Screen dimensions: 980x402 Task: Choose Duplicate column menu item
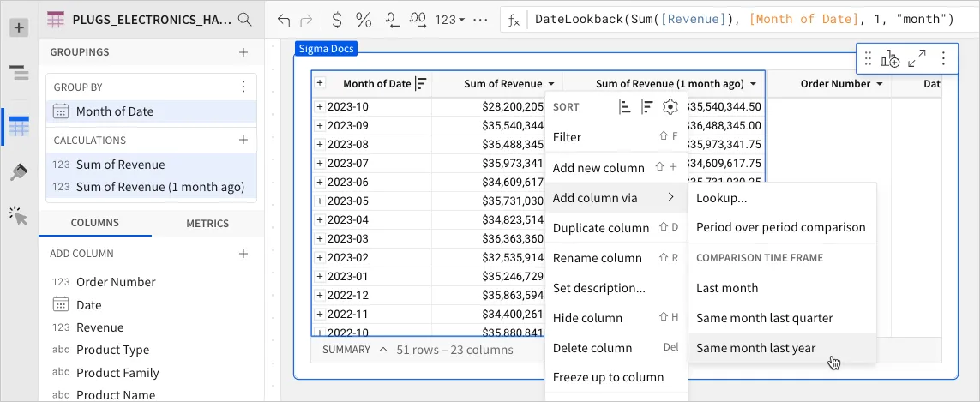coord(616,227)
